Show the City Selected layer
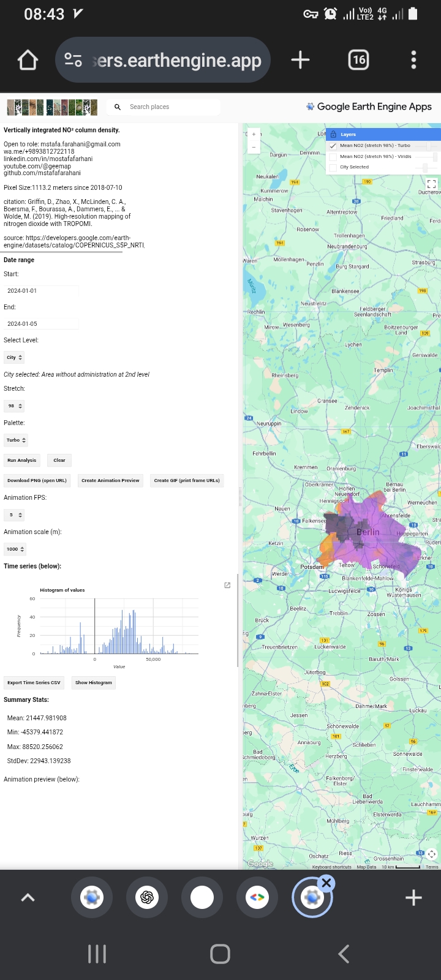This screenshot has height=980, width=441. 333,167
